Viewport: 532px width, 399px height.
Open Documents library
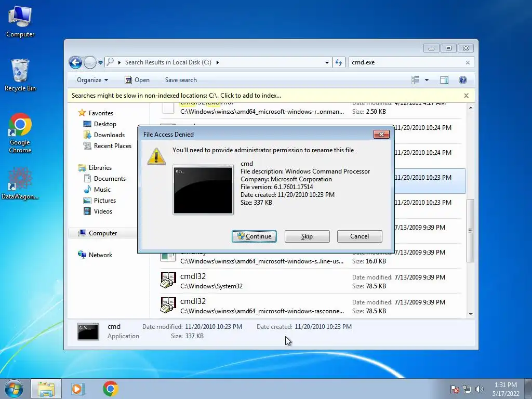(105, 179)
